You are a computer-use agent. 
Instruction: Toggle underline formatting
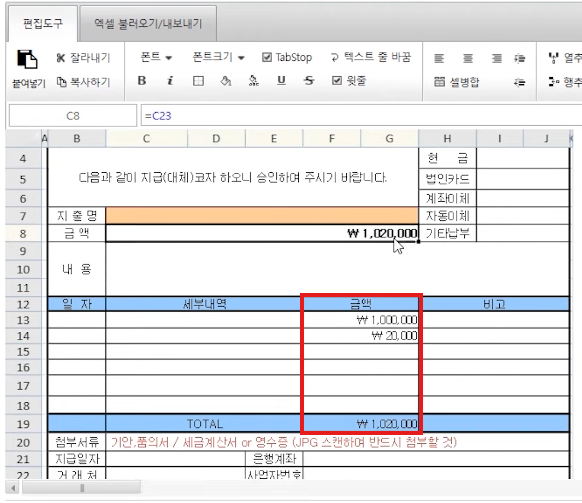point(281,81)
